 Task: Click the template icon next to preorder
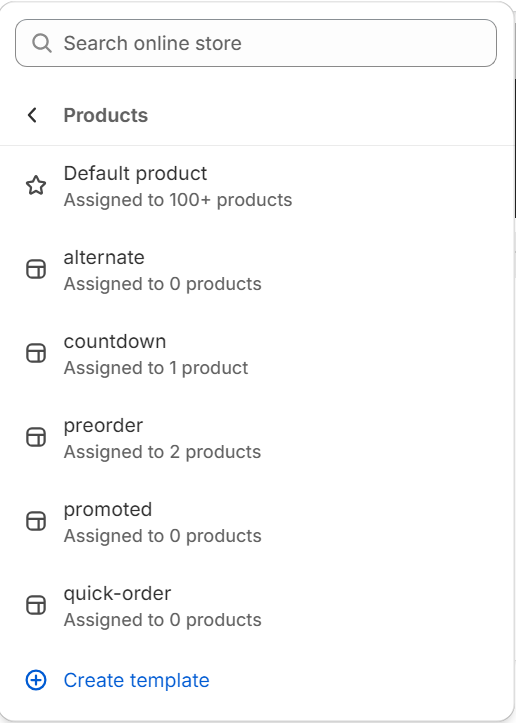pyautogui.click(x=36, y=437)
